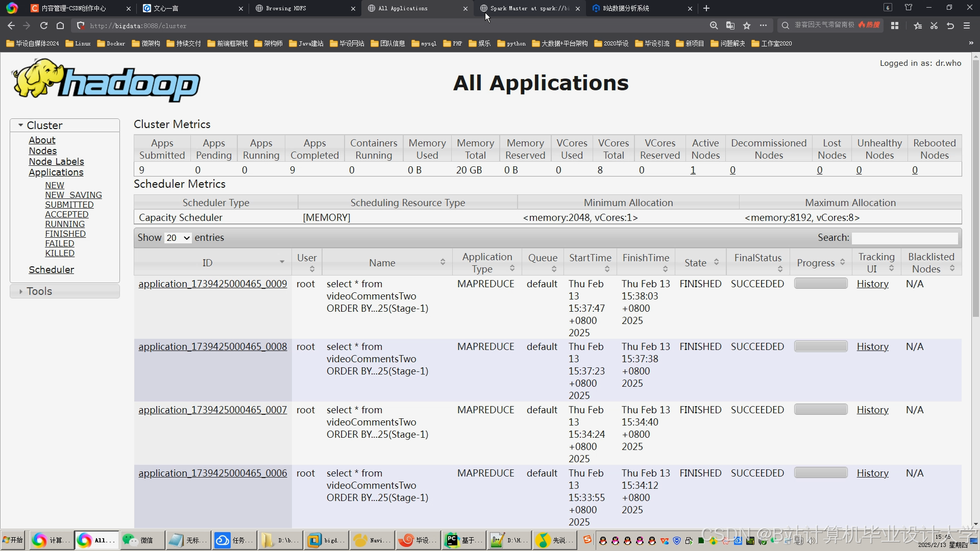Open the FINISHED applications filter link
The height and width of the screenshot is (551, 980).
point(65,234)
